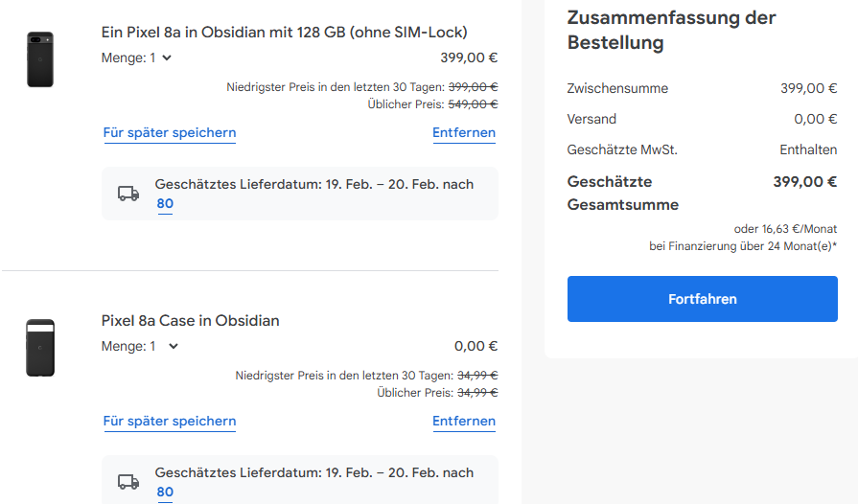This screenshot has width=858, height=504.
Task: Click the 'Ein Pixel 8a in Obsidian' product title
Action: coord(285,32)
